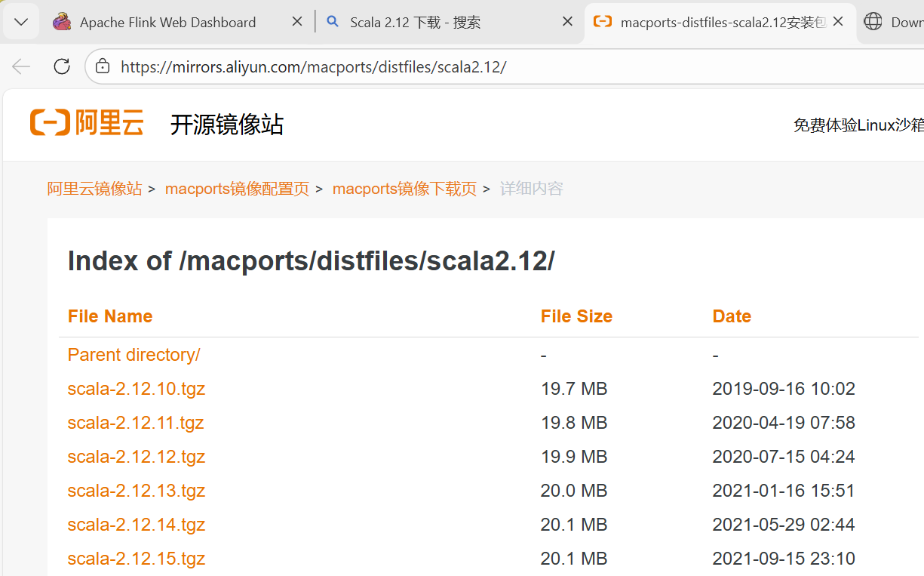Image resolution: width=924 pixels, height=576 pixels.
Task: Click the 19.7 MB file size cell
Action: [x=574, y=389]
